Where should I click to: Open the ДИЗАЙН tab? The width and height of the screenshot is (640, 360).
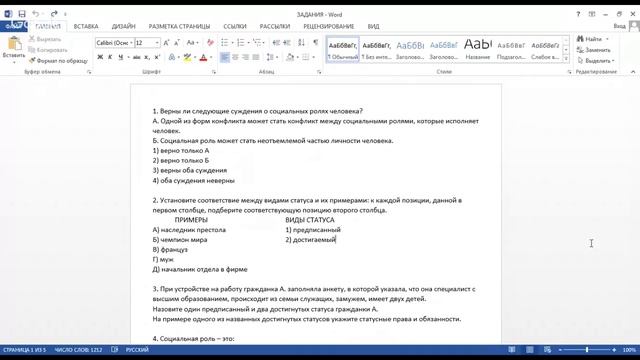click(124, 26)
